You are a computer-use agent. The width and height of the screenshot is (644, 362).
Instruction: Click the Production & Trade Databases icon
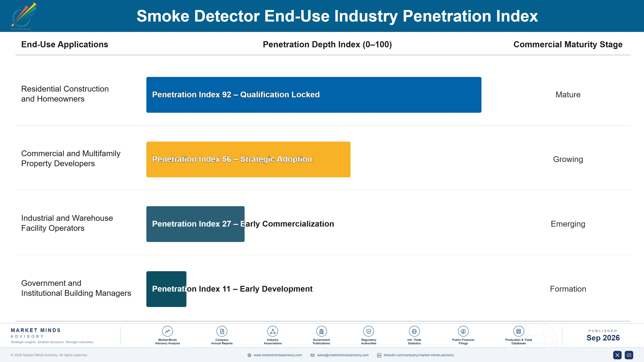tap(518, 331)
